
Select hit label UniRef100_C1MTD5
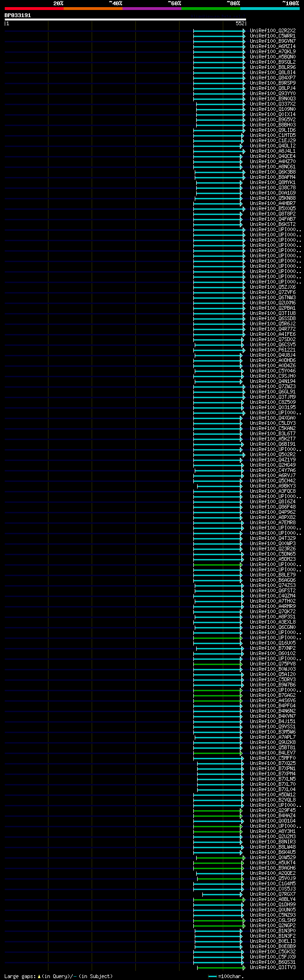click(x=273, y=135)
